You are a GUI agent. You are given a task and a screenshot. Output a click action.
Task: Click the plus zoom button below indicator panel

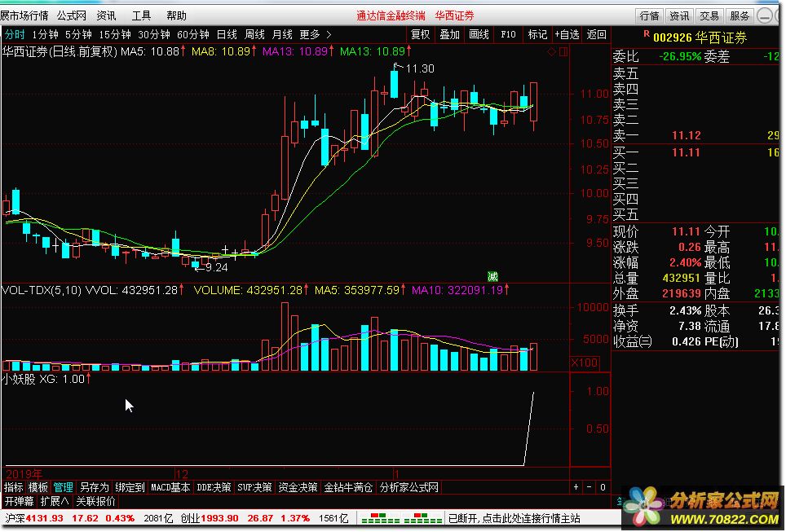[576, 487]
